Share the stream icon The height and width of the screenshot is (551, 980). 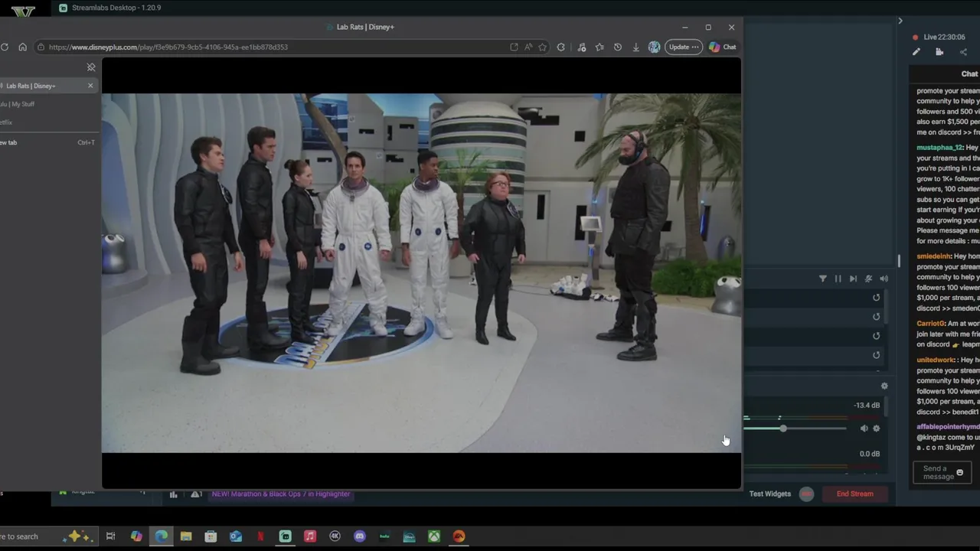point(963,52)
